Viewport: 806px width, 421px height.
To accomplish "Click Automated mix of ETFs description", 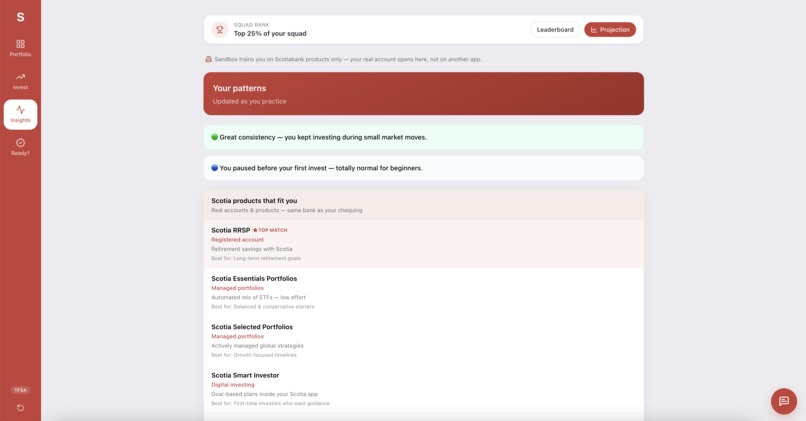I will pos(258,297).
